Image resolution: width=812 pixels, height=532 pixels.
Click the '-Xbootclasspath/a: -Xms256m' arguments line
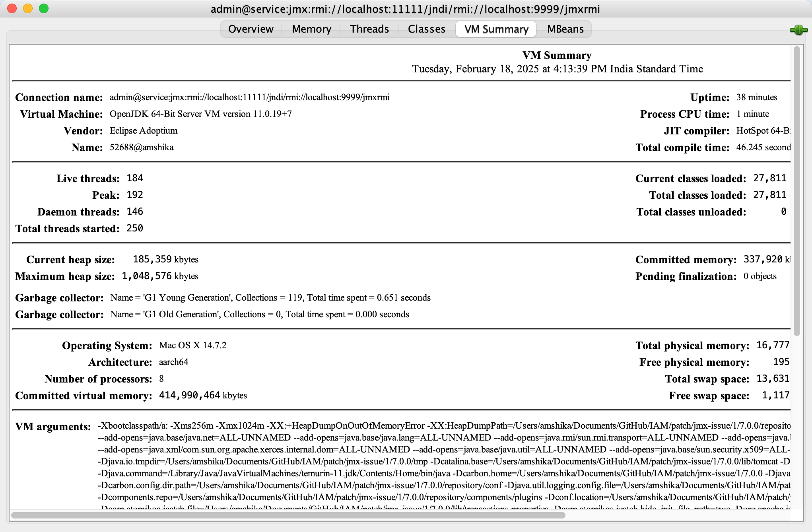(x=444, y=426)
